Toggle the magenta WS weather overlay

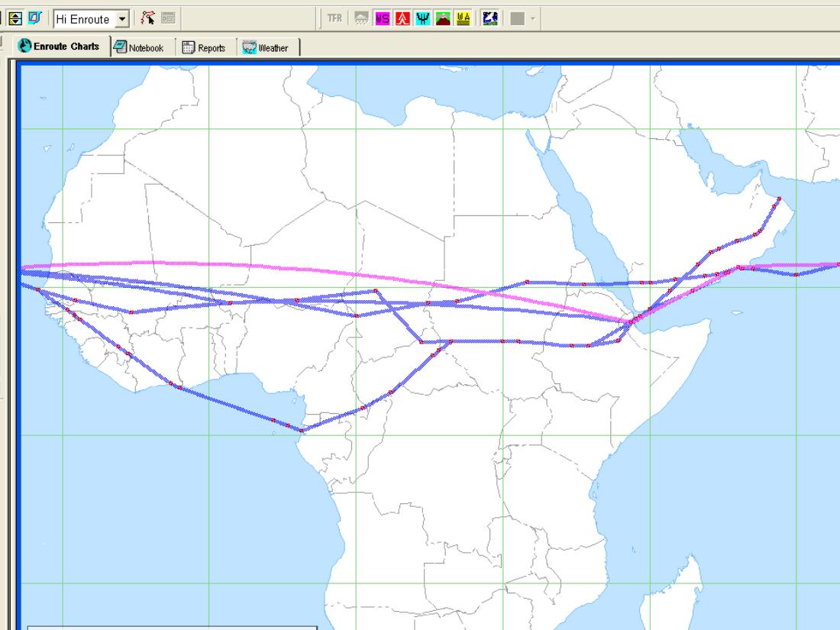point(382,19)
